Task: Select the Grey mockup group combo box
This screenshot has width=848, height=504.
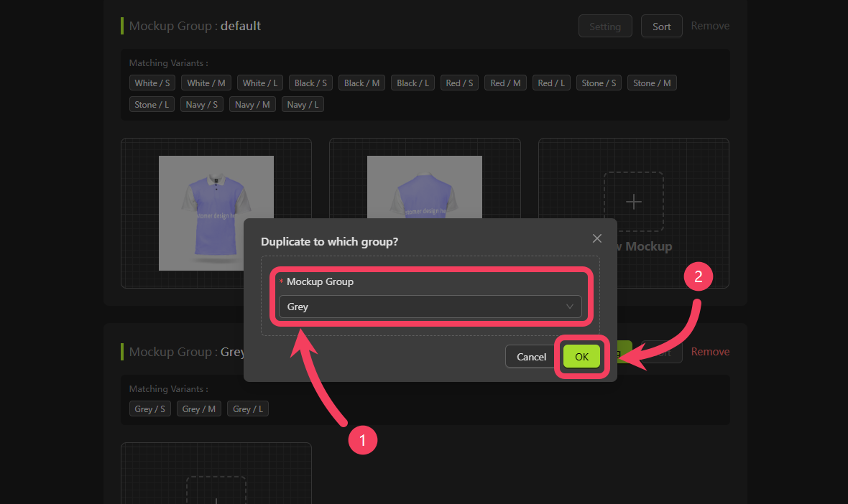Action: (430, 307)
